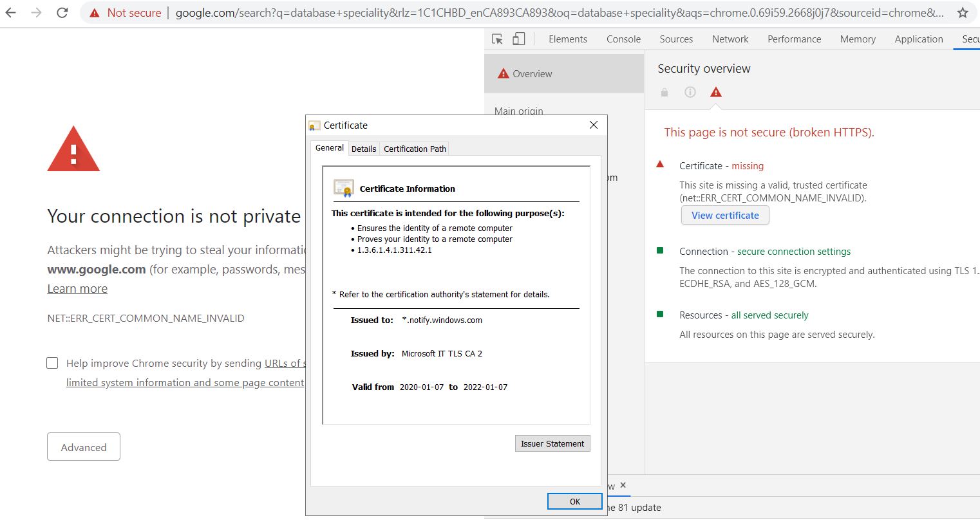Click the NET::ERR_CERT_COMMON_NAME_INVALID error code text
The height and width of the screenshot is (527, 980).
[x=146, y=318]
